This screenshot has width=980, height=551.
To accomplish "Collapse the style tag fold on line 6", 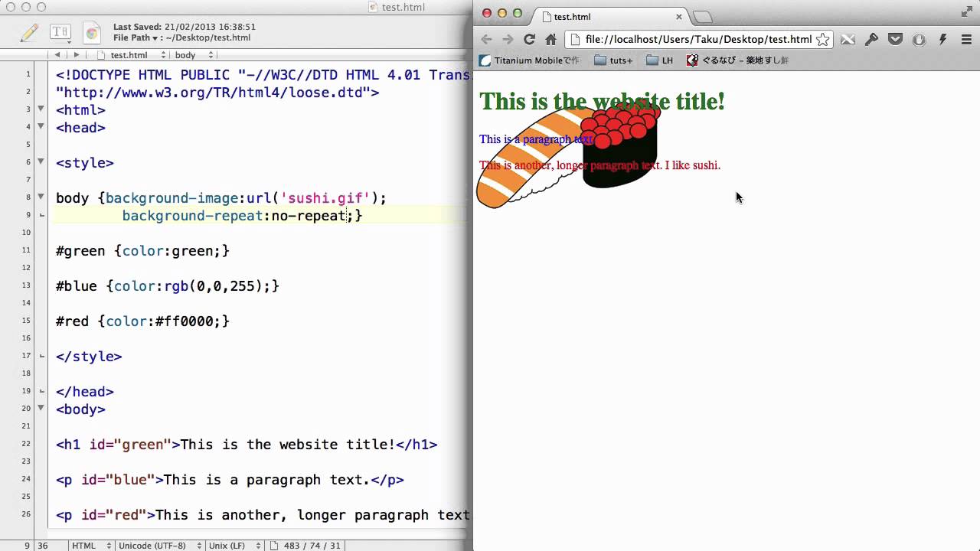I will tap(41, 162).
